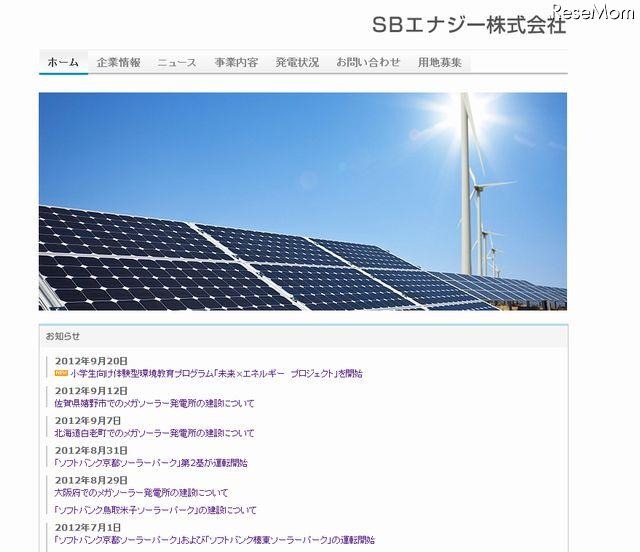Open お問い合わせ contact page

tap(368, 62)
